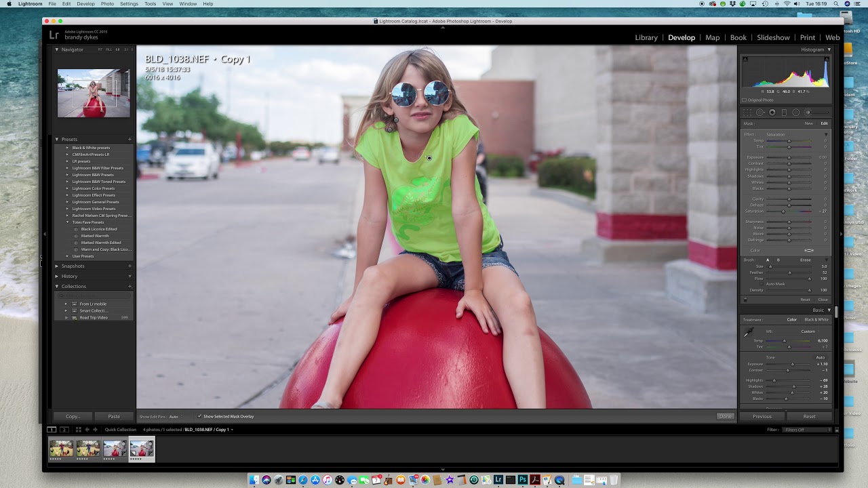Open Adobe Acrobat from the Dock
Screen dimensions: 868x488
[535, 480]
